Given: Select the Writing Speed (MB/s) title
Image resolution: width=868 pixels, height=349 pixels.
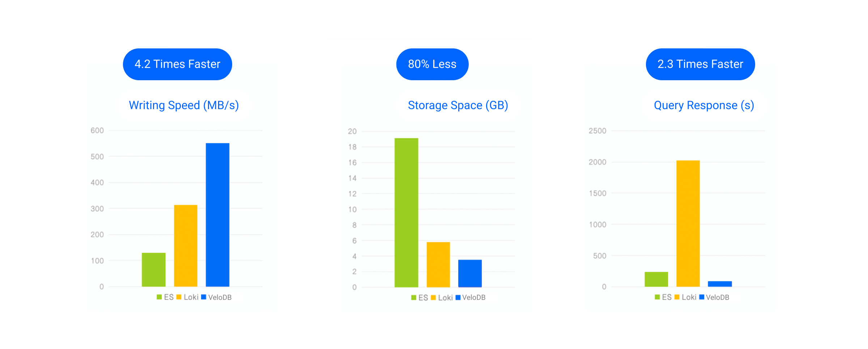Looking at the screenshot, I should click(184, 105).
